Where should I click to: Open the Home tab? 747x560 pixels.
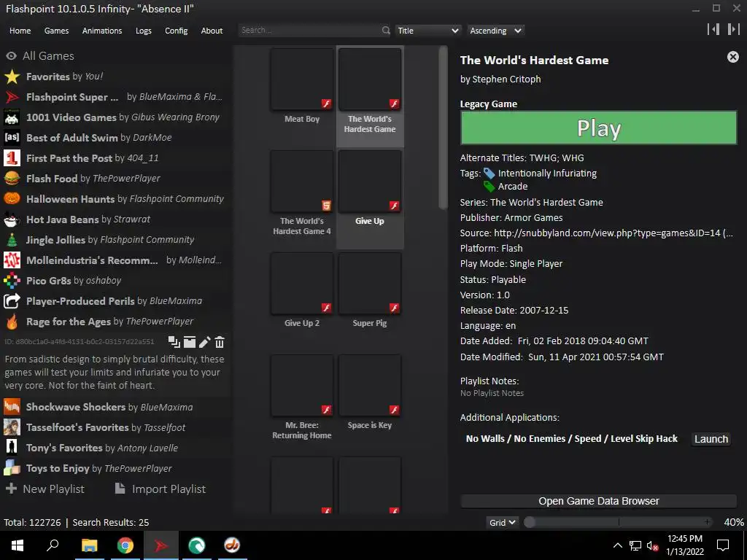point(20,31)
